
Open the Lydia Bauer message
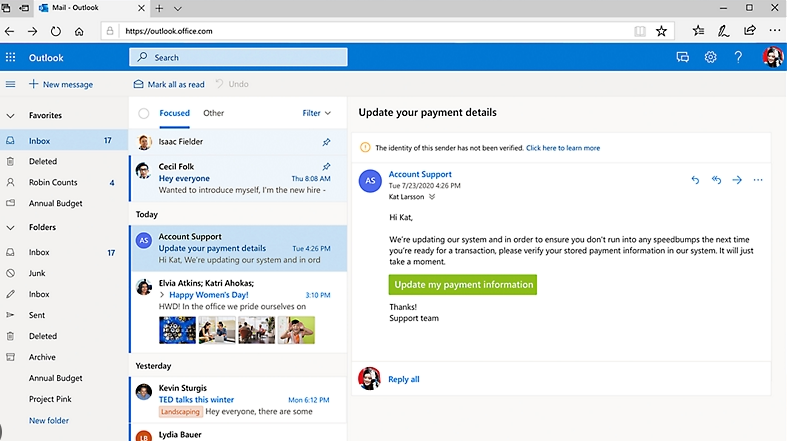point(238,433)
